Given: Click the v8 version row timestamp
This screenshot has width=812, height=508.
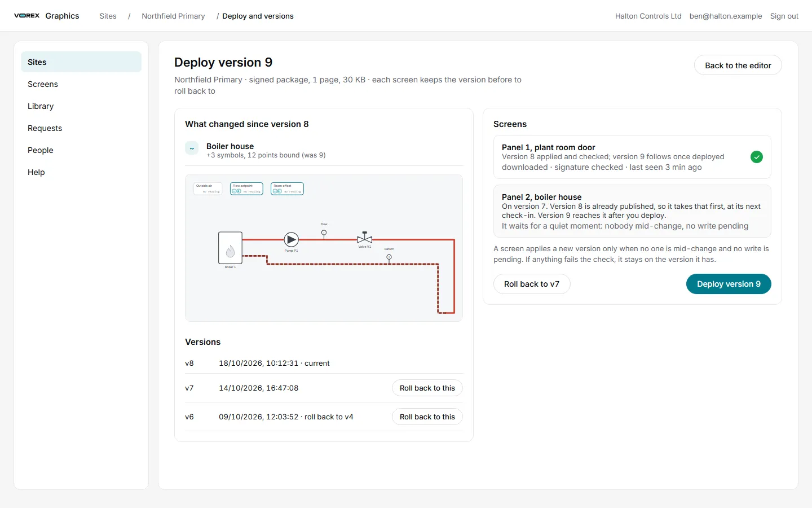Looking at the screenshot, I should click(274, 363).
